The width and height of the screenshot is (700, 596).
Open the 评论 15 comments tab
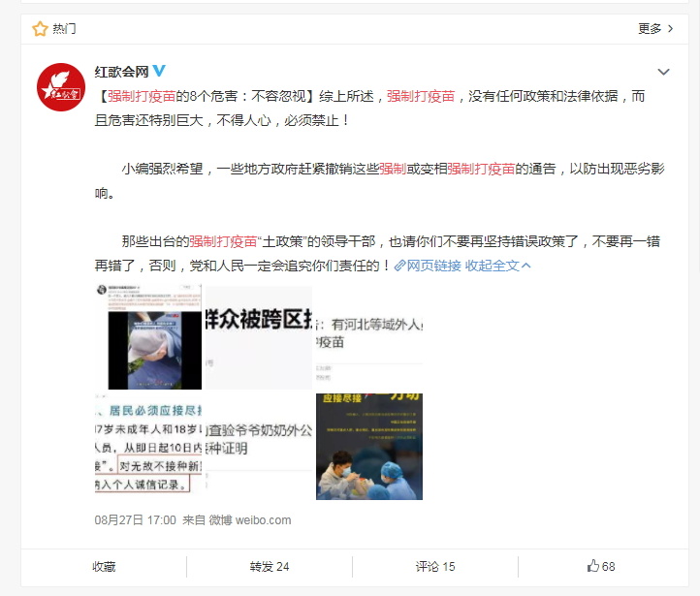[x=435, y=567]
